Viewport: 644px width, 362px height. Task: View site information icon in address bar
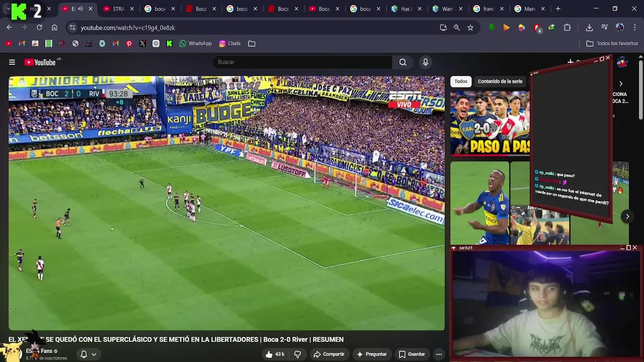point(72,28)
